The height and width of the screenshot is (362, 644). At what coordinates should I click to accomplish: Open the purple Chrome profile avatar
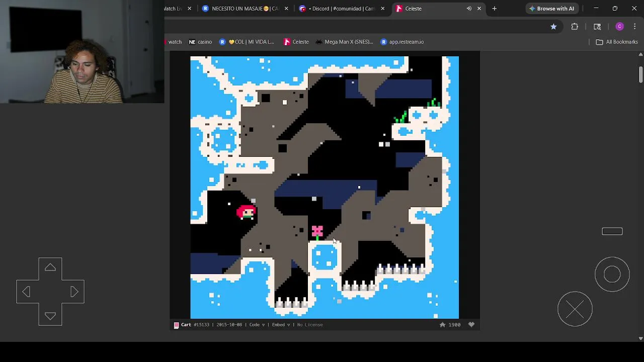pyautogui.click(x=619, y=27)
